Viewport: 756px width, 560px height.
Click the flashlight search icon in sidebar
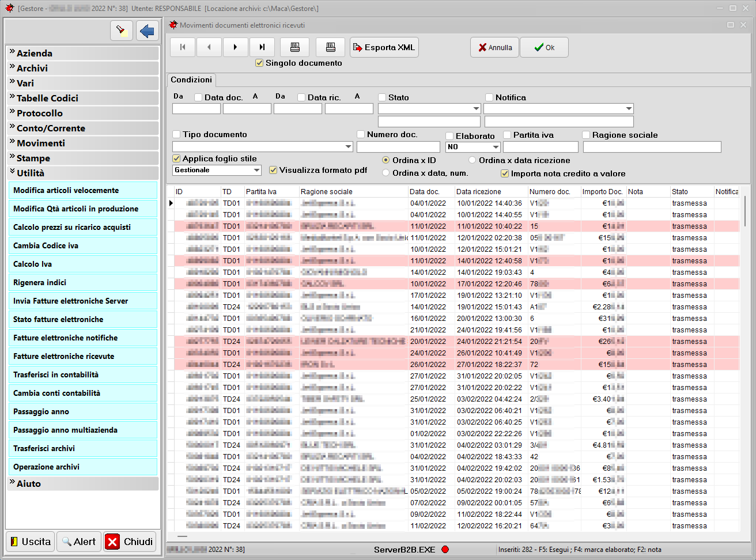point(121,31)
